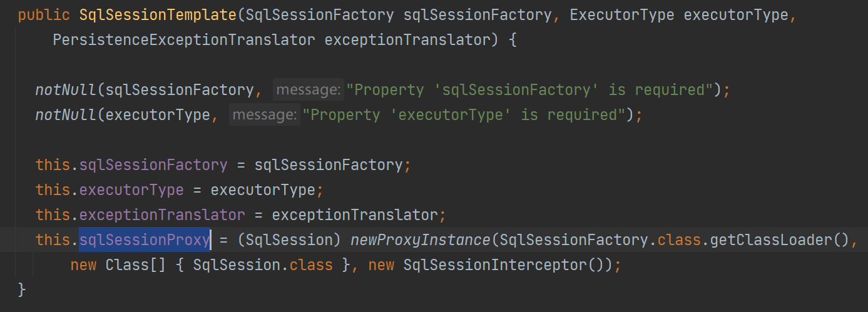
Task: Click the message hint before the executorType string
Action: [x=265, y=115]
